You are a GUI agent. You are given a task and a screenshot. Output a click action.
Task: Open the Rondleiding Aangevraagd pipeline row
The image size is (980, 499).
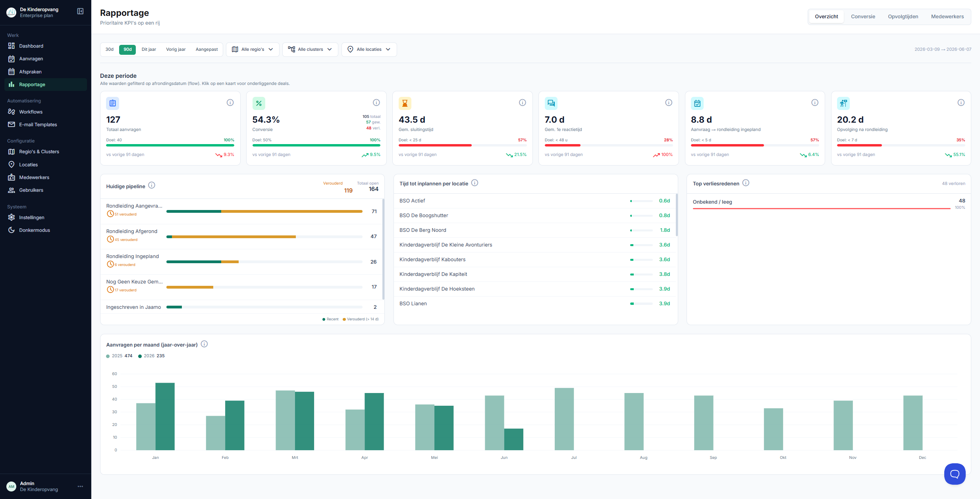tap(241, 211)
